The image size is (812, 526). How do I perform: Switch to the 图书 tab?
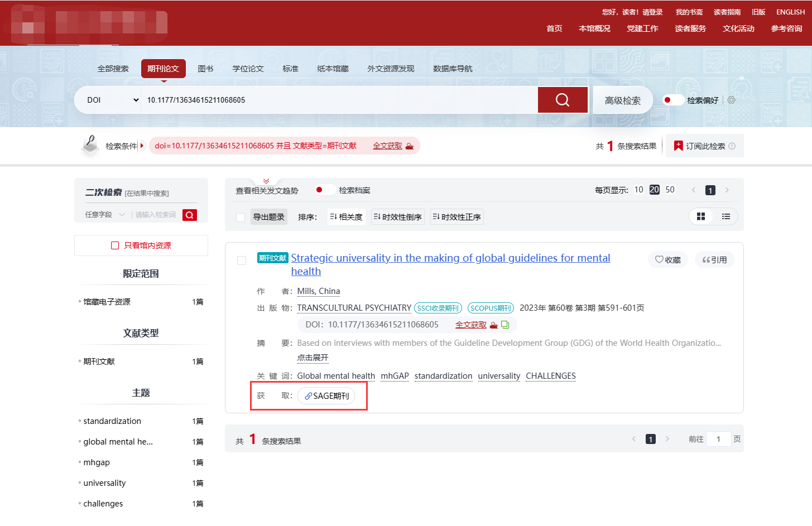coord(205,69)
